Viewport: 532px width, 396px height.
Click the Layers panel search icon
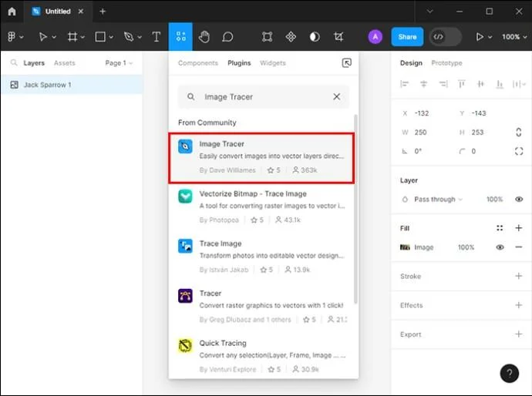[x=14, y=62]
